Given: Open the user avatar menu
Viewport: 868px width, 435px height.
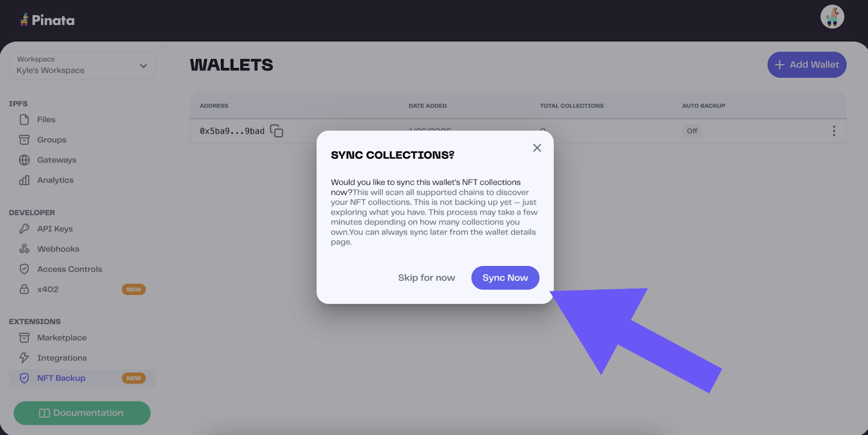Looking at the screenshot, I should click(x=832, y=17).
